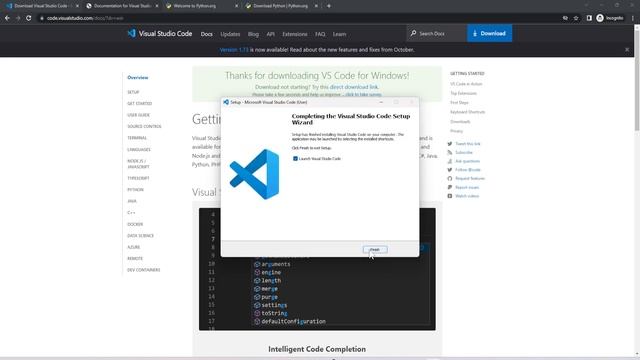640x360 pixels.
Task: Click the Search Docs field
Action: [437, 33]
